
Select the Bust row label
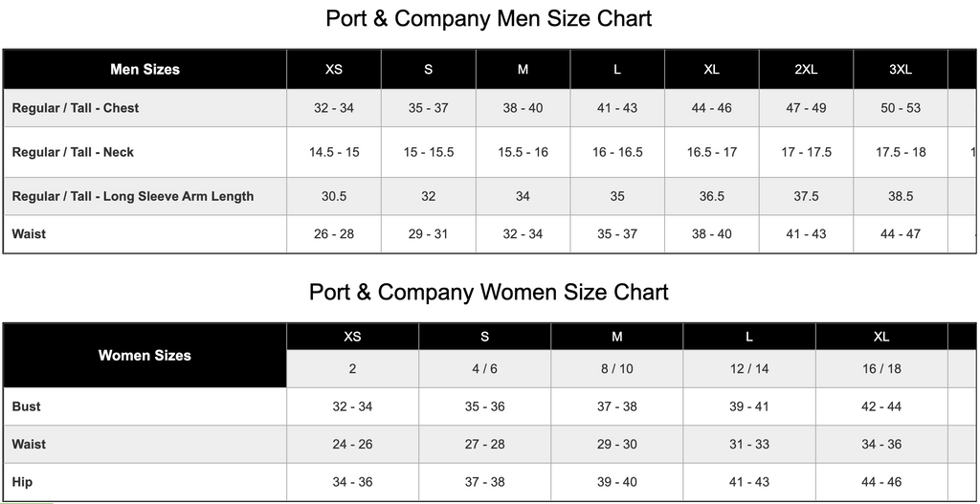27,406
